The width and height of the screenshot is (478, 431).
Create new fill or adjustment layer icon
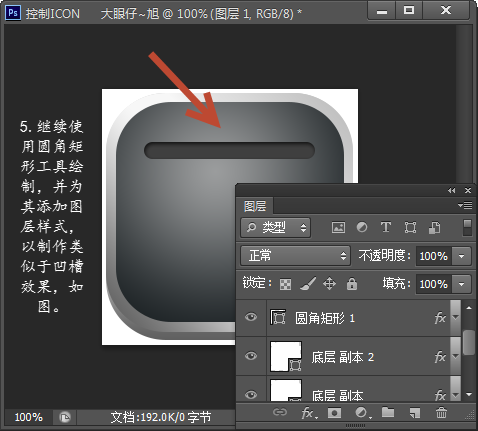coord(362,413)
